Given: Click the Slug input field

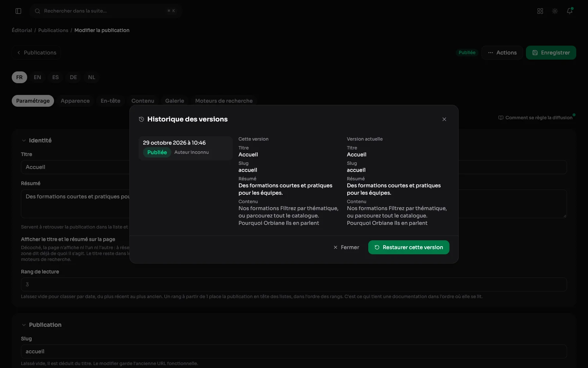Looking at the screenshot, I should 294,351.
